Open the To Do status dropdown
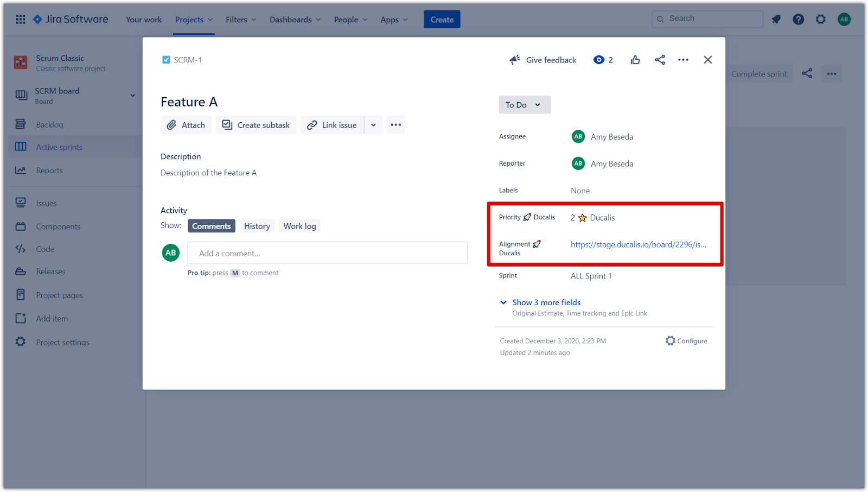 524,104
